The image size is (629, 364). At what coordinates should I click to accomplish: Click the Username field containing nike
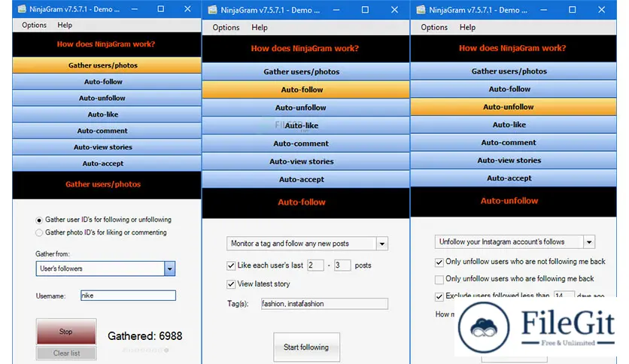pos(128,296)
